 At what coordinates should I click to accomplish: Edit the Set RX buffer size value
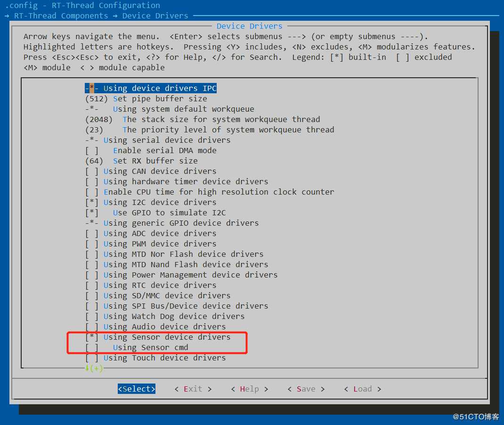[x=141, y=161]
